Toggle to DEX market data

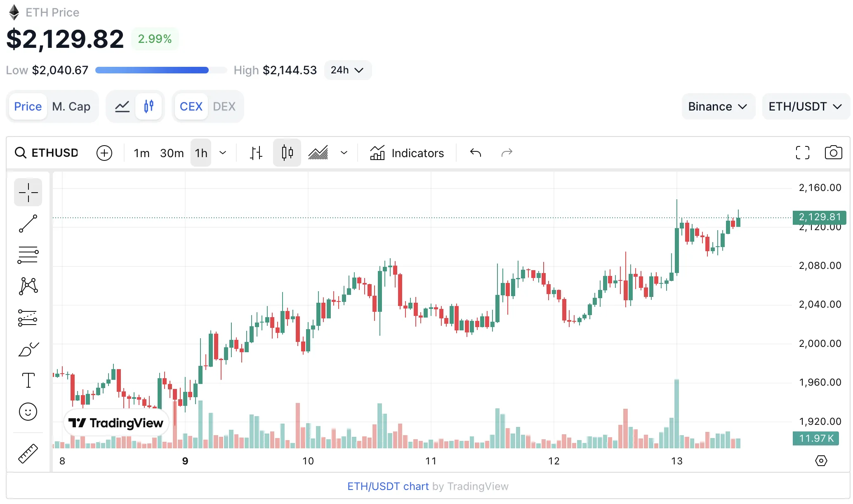tap(224, 106)
